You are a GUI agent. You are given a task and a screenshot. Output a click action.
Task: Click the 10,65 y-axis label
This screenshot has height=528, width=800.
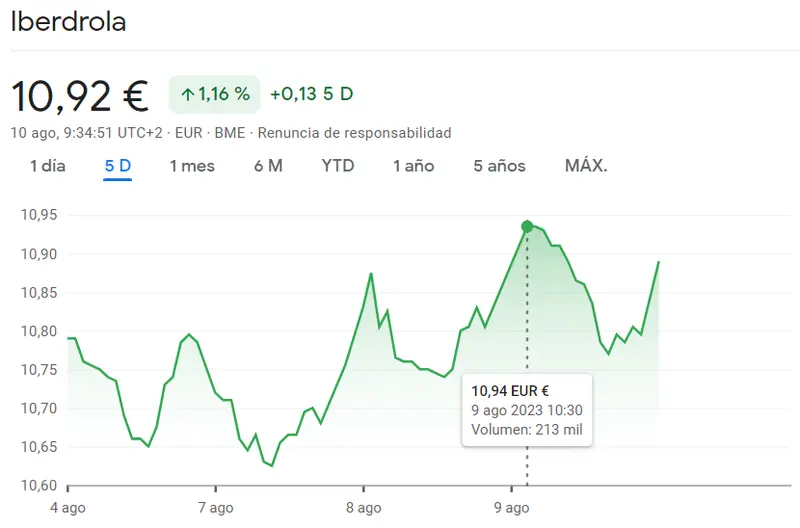point(39,447)
